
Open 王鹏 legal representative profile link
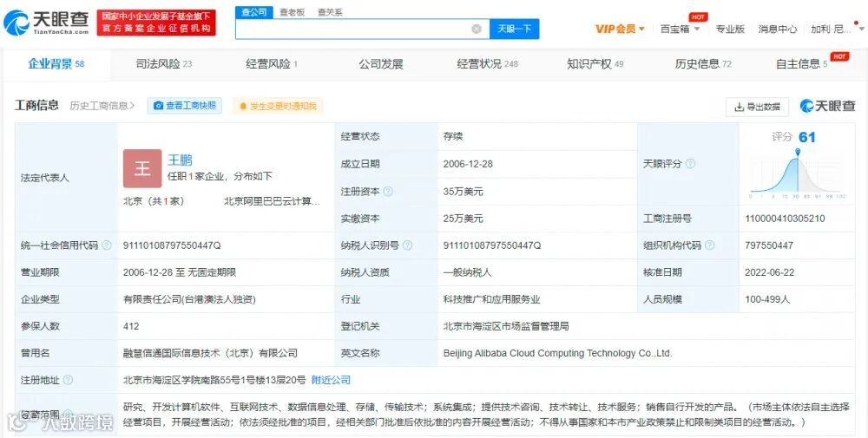coord(180,160)
